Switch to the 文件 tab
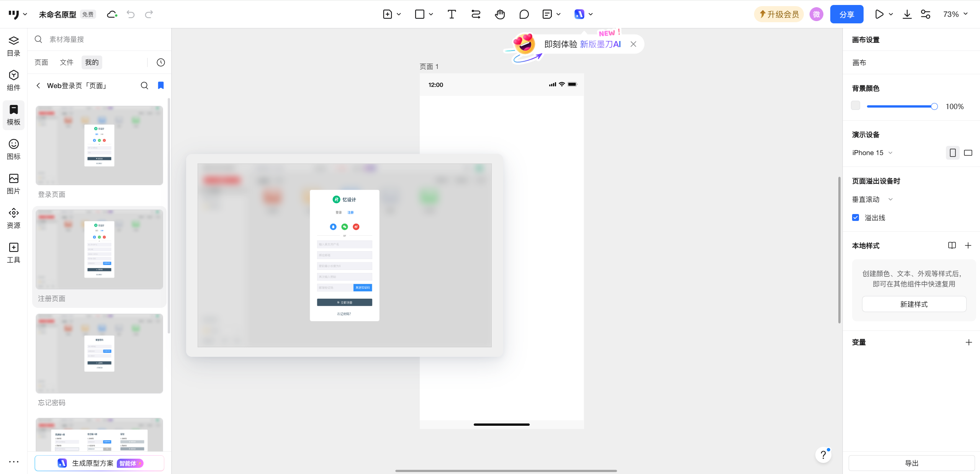Screen dimensions: 980x474 coord(67,62)
